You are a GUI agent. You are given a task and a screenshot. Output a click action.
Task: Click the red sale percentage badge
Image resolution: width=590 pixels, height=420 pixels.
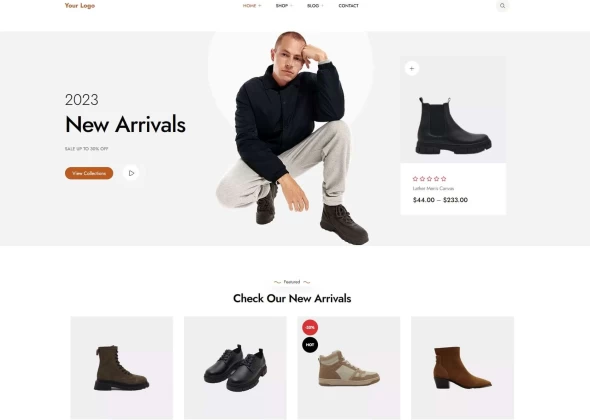[x=310, y=327]
